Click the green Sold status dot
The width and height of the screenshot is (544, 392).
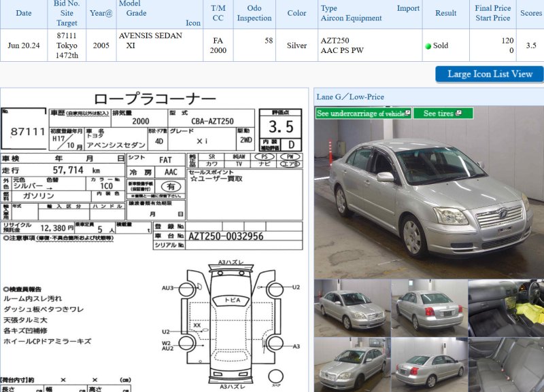point(428,46)
